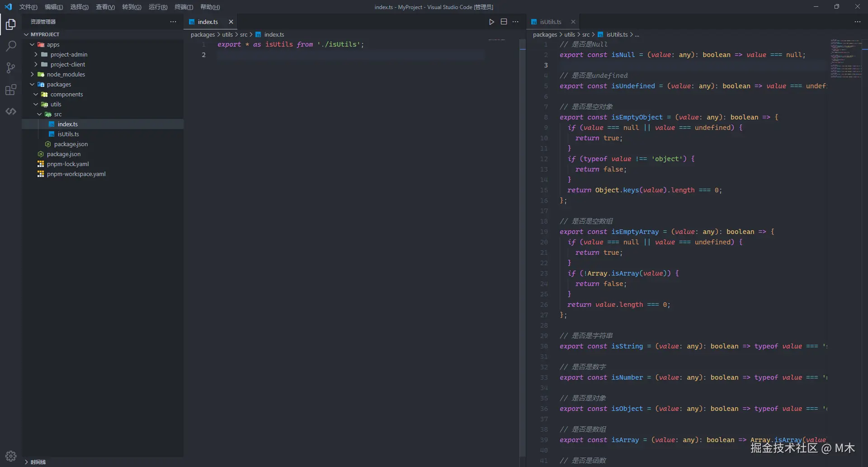
Task: Close the index.ts editor tab
Action: [x=231, y=22]
